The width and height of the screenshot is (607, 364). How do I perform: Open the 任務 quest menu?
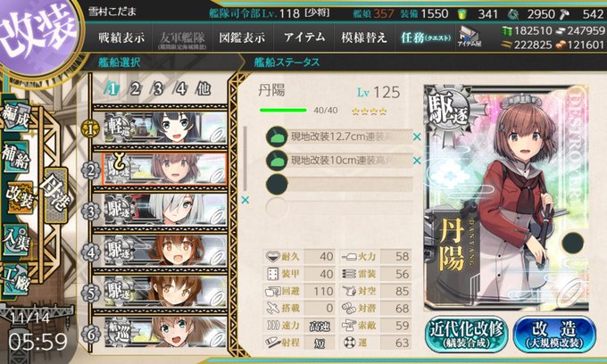(426, 37)
